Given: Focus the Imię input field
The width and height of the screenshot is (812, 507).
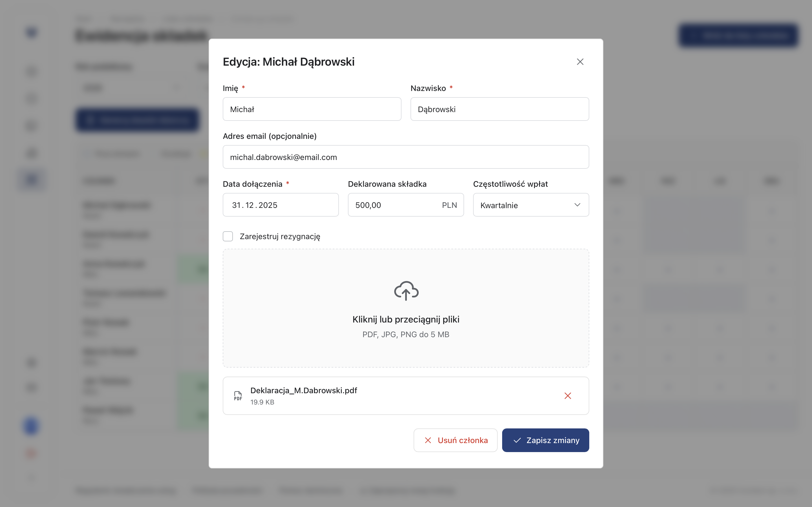Looking at the screenshot, I should 312,109.
